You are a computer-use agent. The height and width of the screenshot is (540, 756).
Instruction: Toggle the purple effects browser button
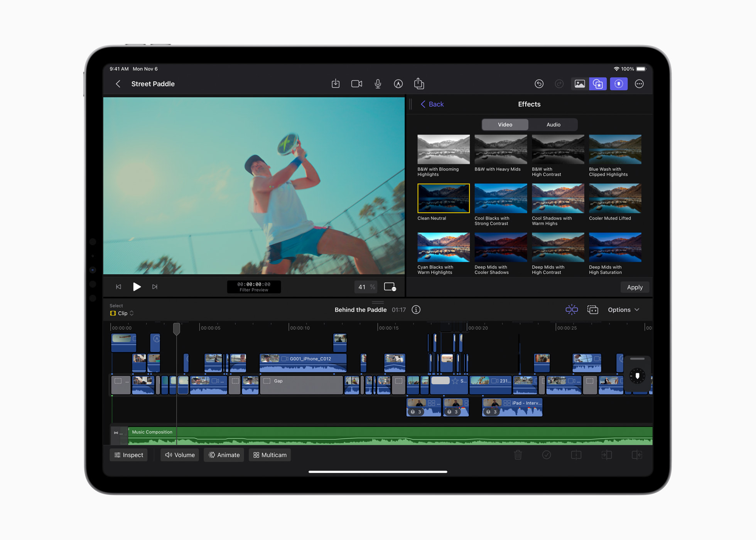coord(598,84)
